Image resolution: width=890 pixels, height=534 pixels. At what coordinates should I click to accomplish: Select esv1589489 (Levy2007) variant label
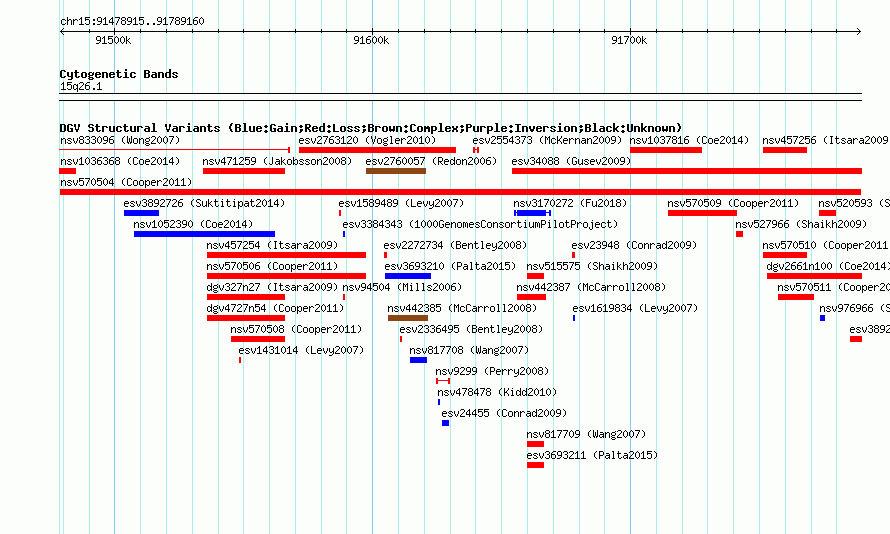click(x=401, y=203)
